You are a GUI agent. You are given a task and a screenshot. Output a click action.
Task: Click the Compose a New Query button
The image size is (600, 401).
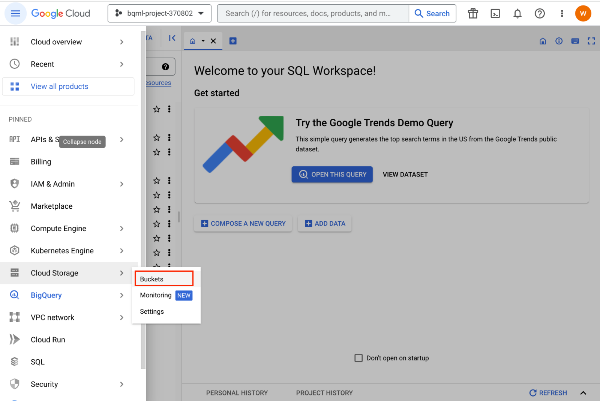(x=243, y=223)
